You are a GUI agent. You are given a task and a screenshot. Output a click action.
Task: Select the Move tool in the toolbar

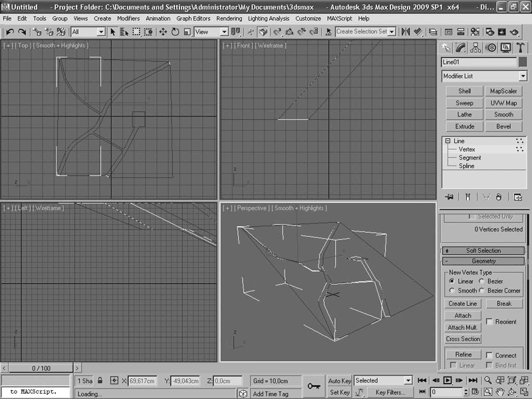click(163, 31)
